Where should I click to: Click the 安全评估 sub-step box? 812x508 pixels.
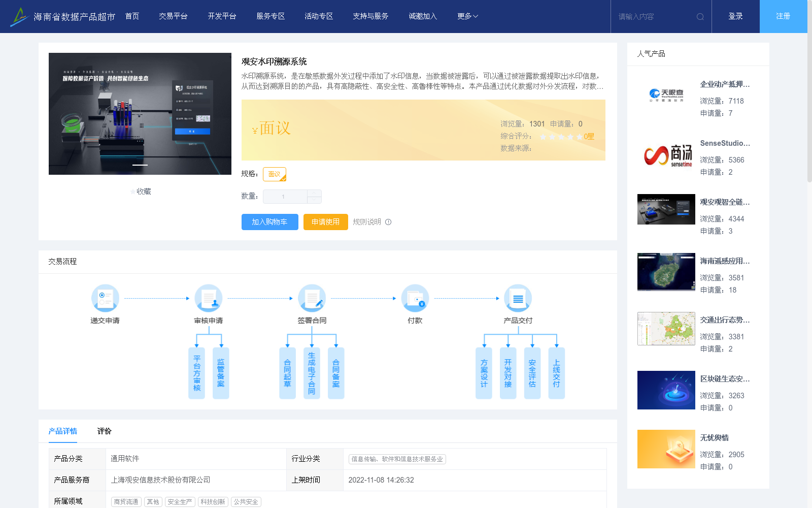pos(532,373)
